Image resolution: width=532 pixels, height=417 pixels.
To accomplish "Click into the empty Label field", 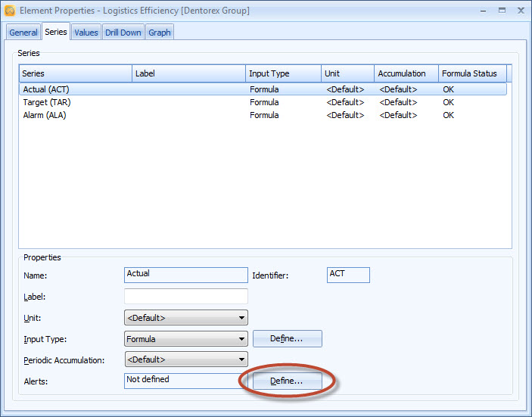I will (x=185, y=296).
